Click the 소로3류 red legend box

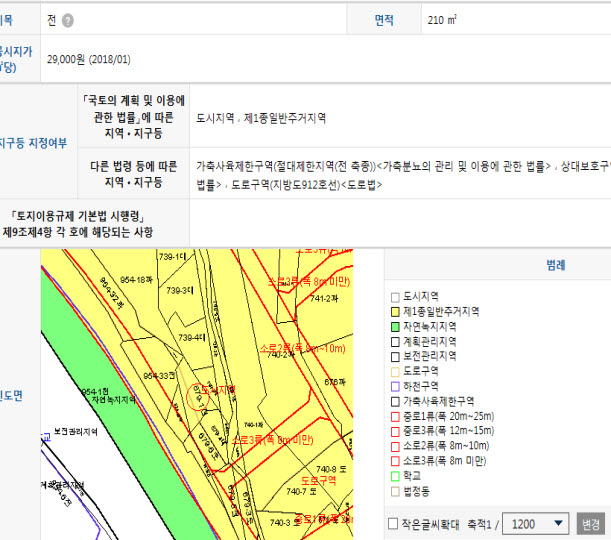pyautogui.click(x=395, y=461)
